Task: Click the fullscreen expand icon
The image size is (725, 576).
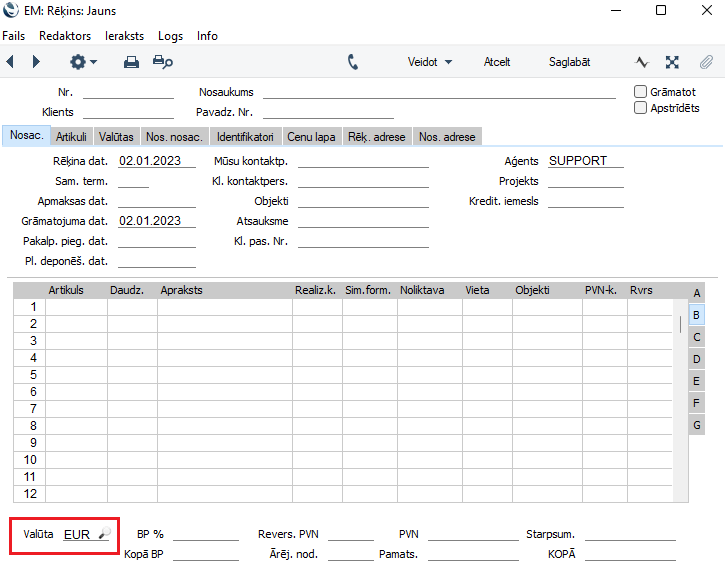Action: [674, 62]
